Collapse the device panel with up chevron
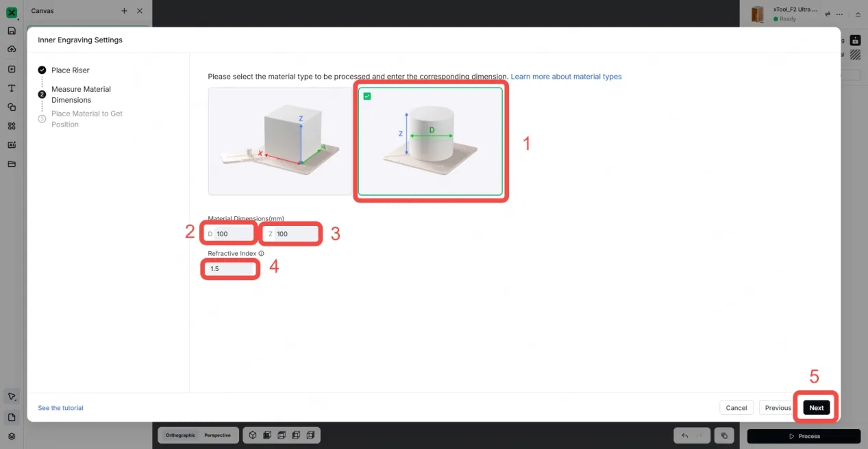Screen dimensions: 868x449 [x=858, y=14]
